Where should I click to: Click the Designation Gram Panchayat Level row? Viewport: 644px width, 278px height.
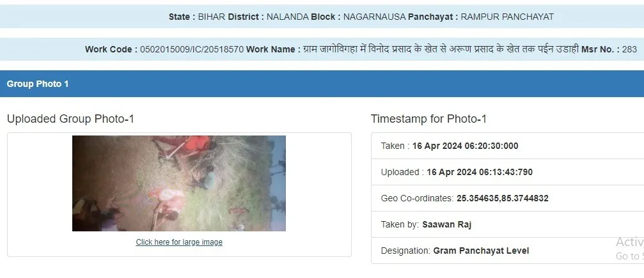coord(507,251)
